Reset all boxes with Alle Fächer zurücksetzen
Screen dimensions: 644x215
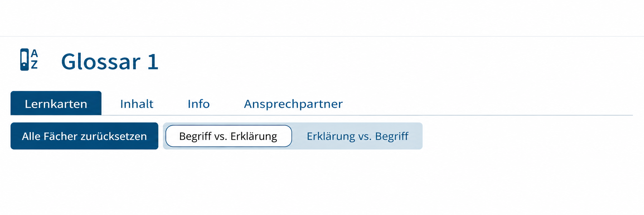click(x=84, y=136)
